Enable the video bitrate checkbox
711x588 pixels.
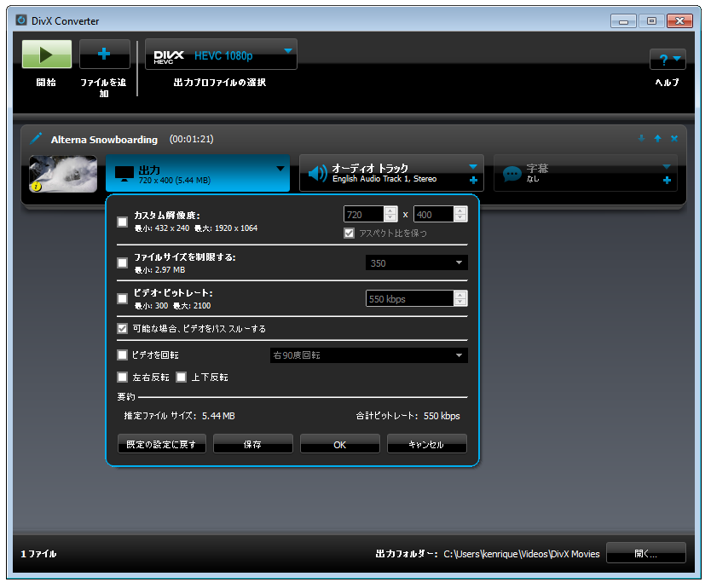pos(123,299)
